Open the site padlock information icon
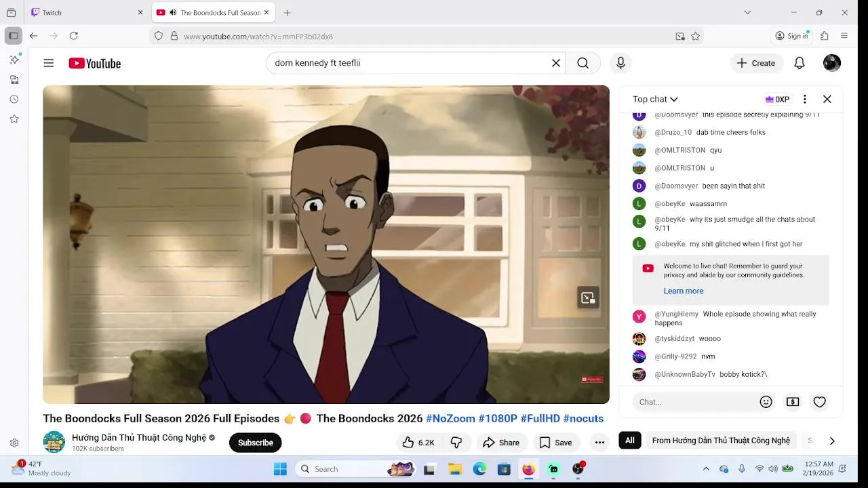 tap(174, 37)
